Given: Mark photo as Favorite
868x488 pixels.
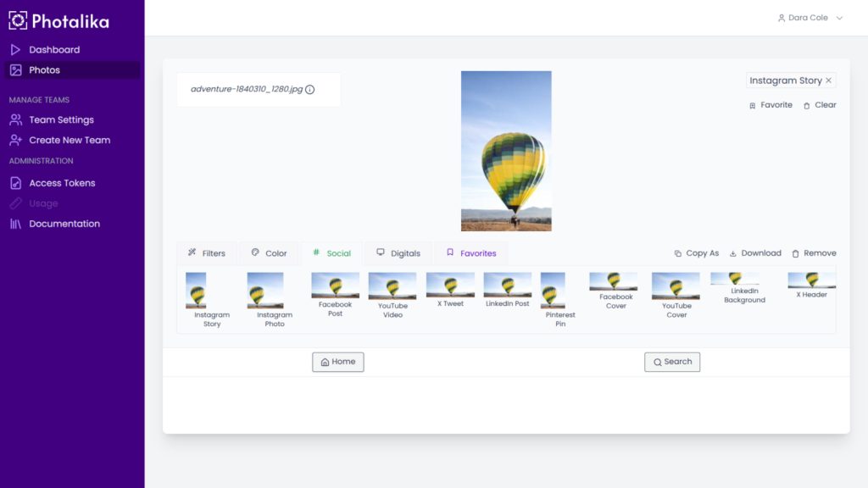Looking at the screenshot, I should (771, 105).
